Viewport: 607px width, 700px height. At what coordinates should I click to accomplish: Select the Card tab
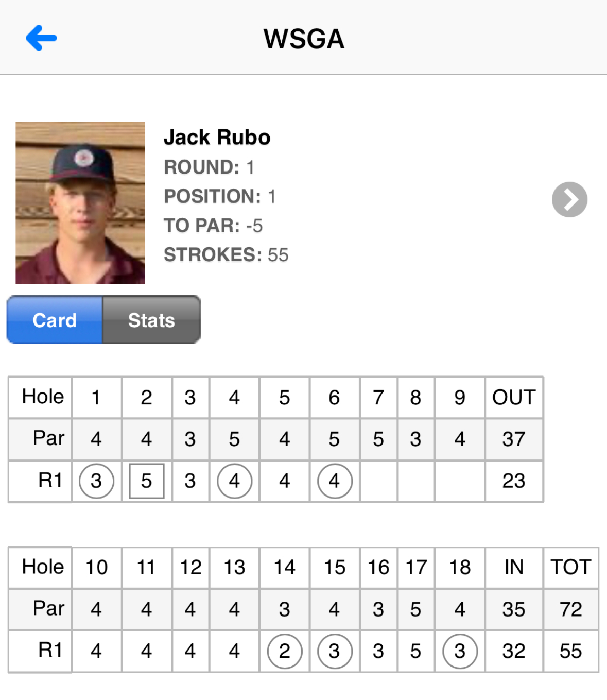tap(55, 320)
